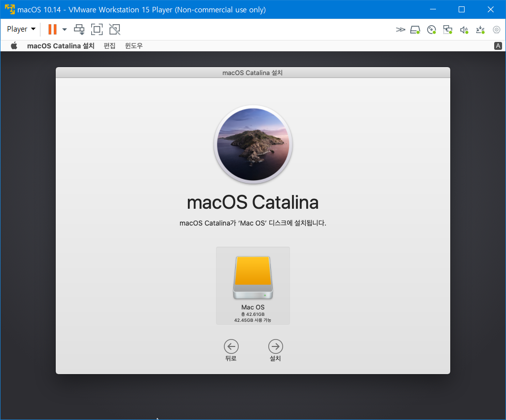Enter full screen mode

pyautogui.click(x=97, y=30)
